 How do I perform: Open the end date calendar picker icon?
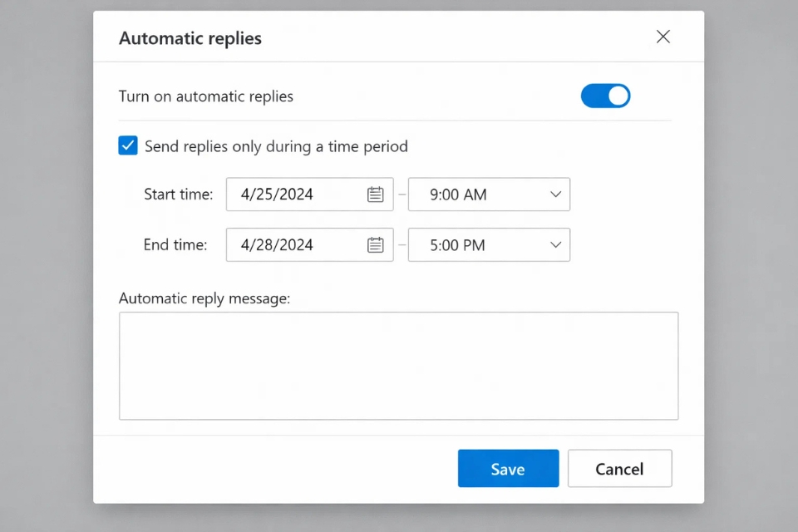tap(375, 245)
